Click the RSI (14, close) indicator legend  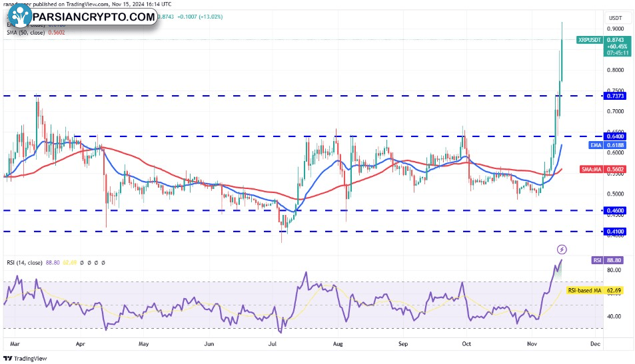24,262
